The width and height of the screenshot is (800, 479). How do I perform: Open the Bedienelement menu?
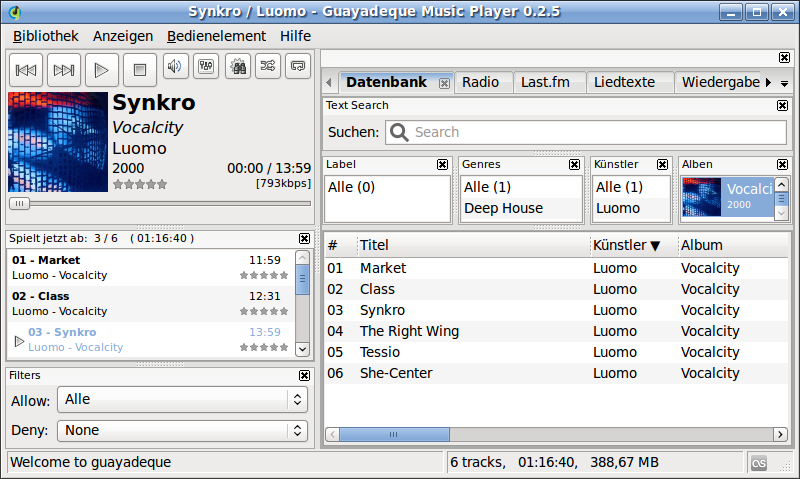pyautogui.click(x=216, y=36)
